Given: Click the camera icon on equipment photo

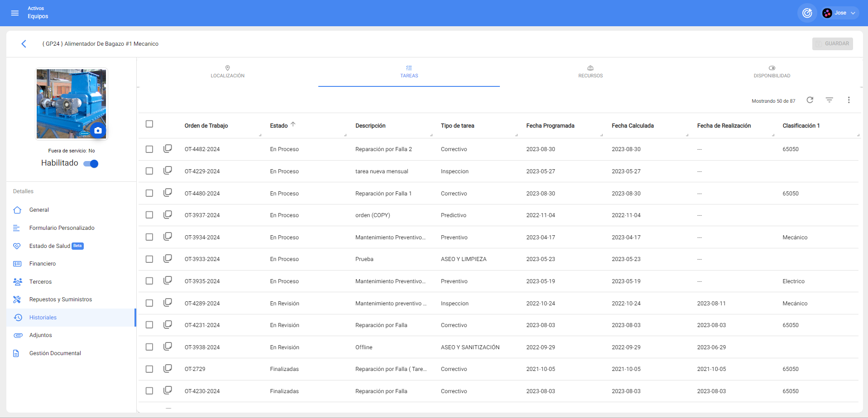Looking at the screenshot, I should [x=98, y=130].
